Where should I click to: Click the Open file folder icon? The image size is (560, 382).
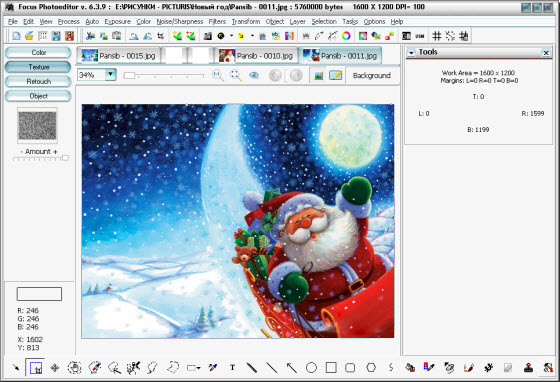coord(29,36)
